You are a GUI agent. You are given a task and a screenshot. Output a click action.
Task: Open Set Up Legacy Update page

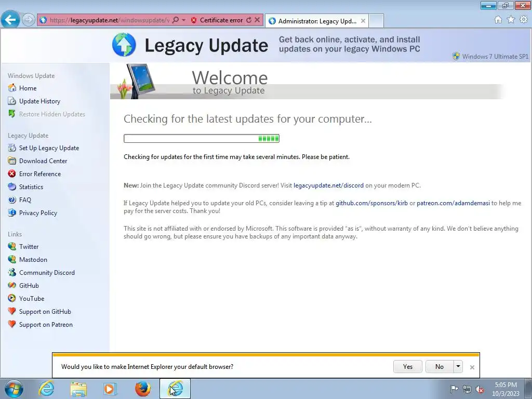[x=49, y=148]
